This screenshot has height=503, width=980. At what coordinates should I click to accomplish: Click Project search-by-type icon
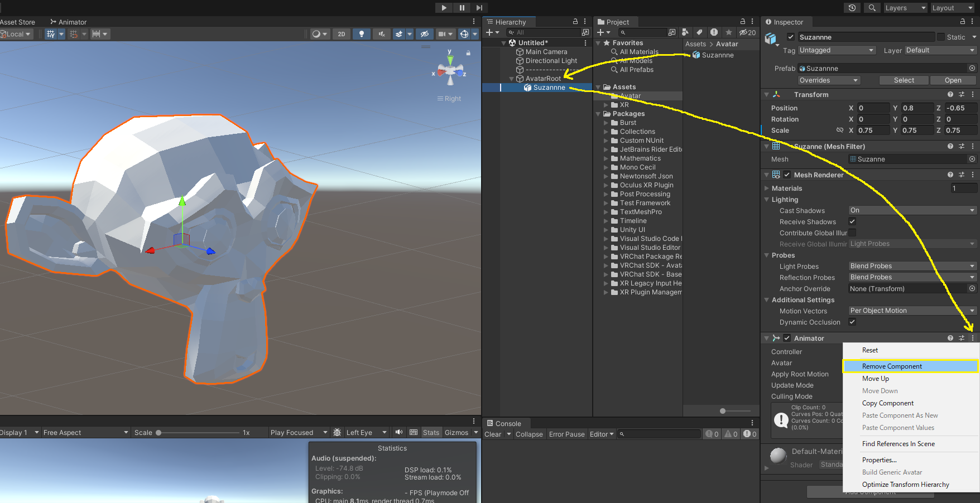click(685, 32)
